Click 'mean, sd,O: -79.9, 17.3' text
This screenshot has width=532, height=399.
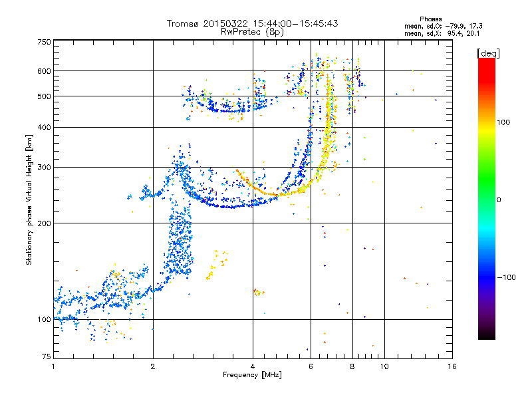(443, 26)
